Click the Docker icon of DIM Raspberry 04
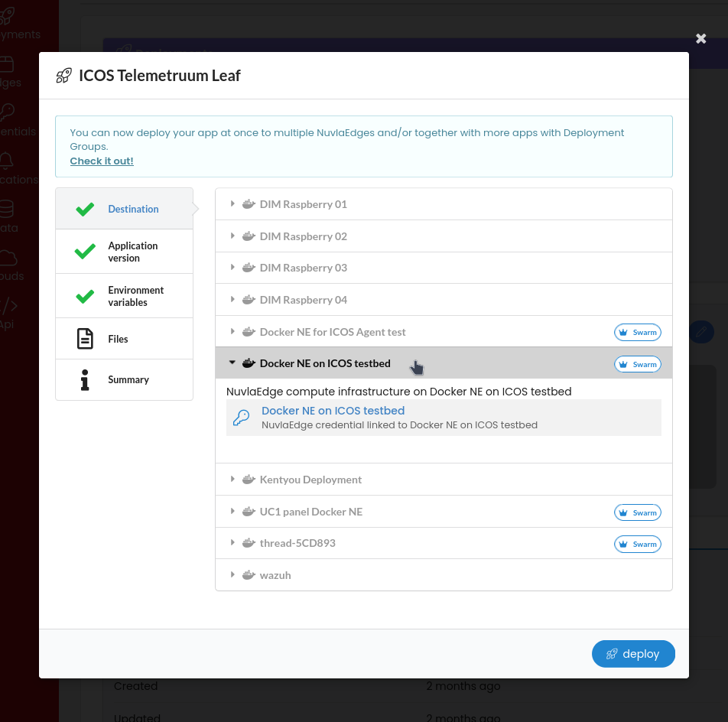The width and height of the screenshot is (728, 722). 249,300
